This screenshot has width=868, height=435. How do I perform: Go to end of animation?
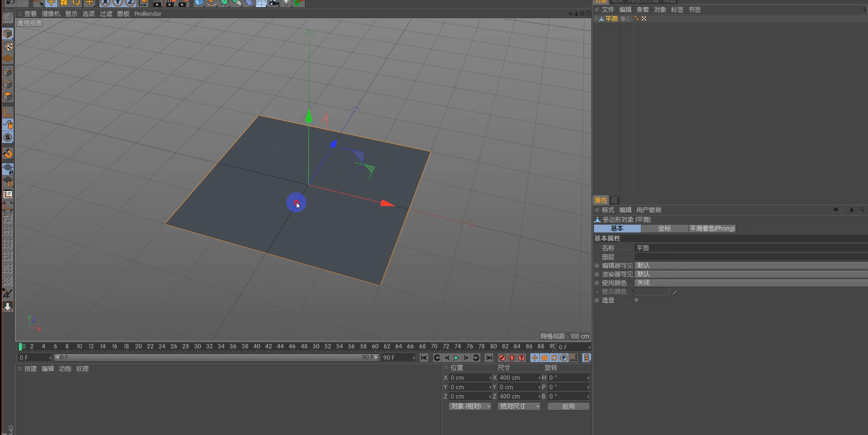(x=489, y=358)
